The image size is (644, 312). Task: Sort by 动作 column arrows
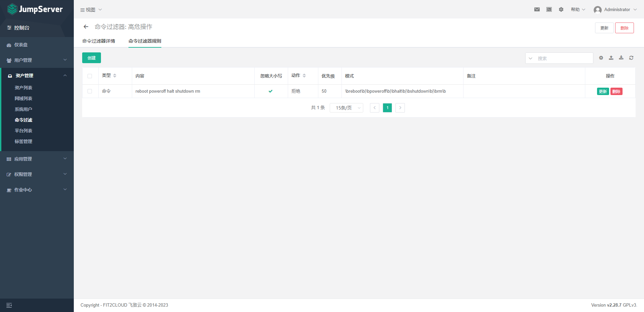click(304, 76)
